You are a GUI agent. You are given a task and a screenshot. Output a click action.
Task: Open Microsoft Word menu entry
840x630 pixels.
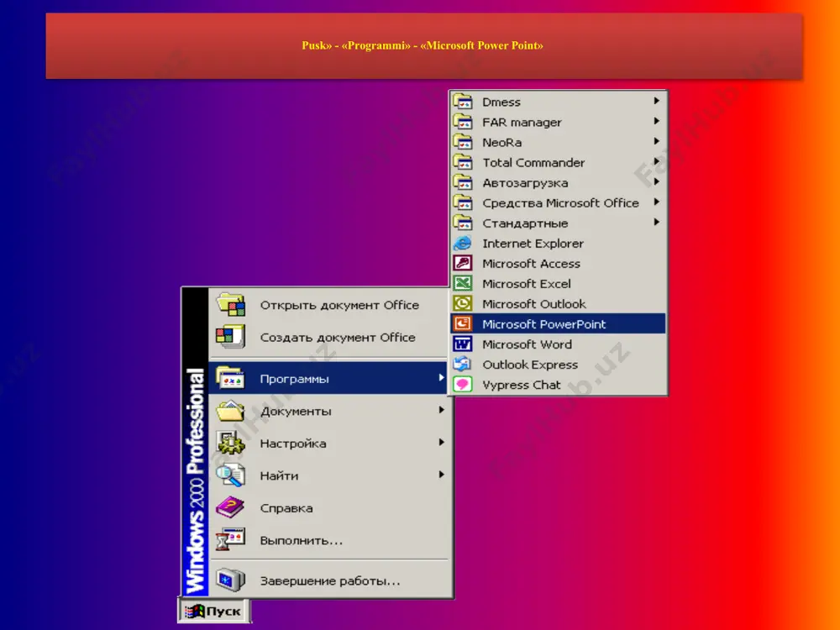coord(559,344)
